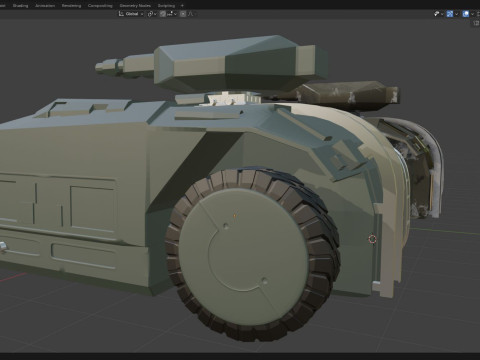Screen dimensions: 480x360
Task: Select the front wheel hubcap object
Action: [x=243, y=257]
